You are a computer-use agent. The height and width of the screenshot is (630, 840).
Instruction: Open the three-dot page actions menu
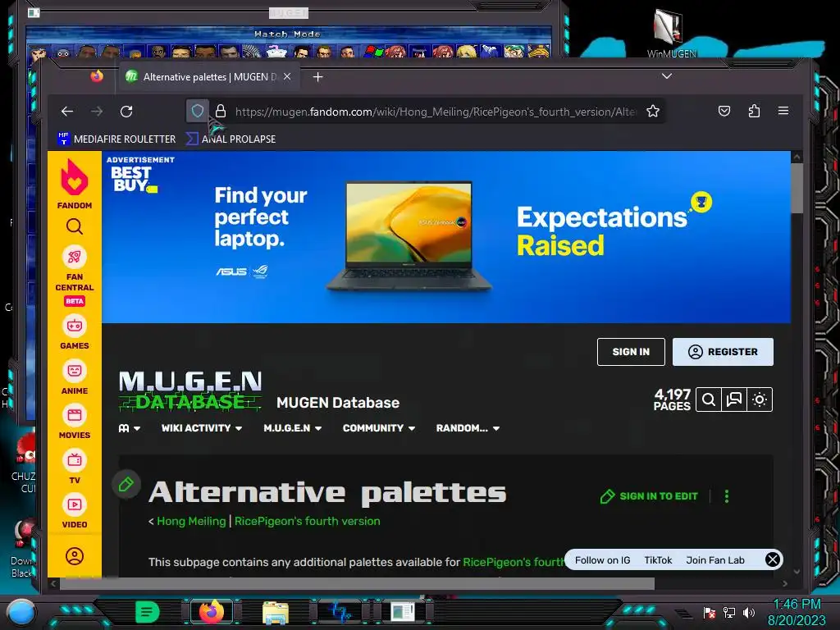[x=727, y=496]
